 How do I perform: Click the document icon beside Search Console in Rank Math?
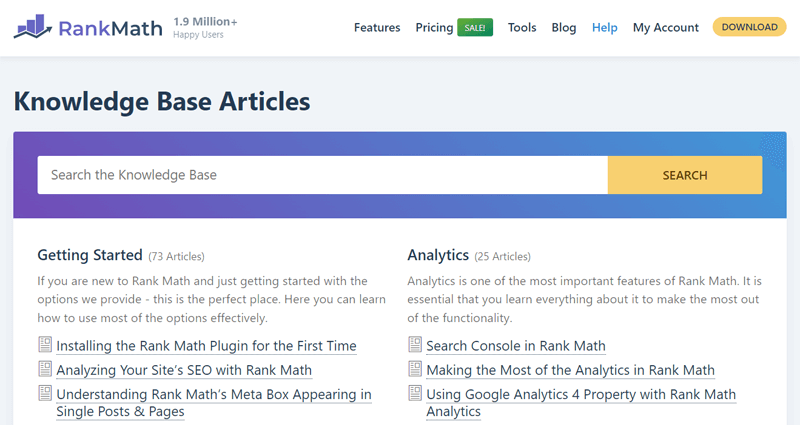click(x=415, y=344)
